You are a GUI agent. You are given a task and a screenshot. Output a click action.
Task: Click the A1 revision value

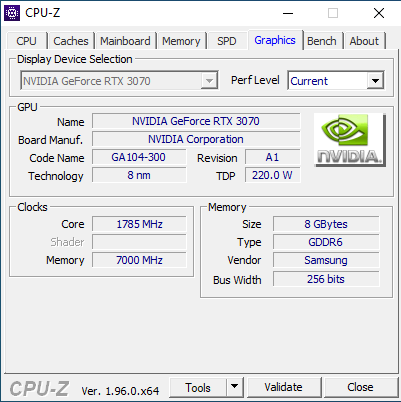tap(272, 157)
